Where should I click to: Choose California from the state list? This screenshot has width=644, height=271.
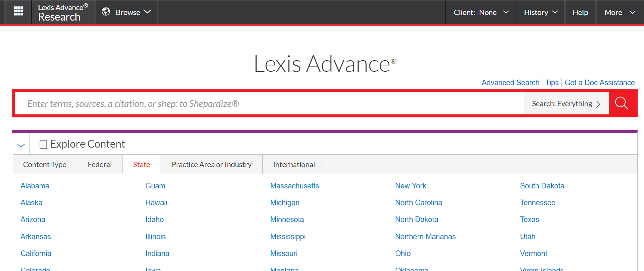36,253
